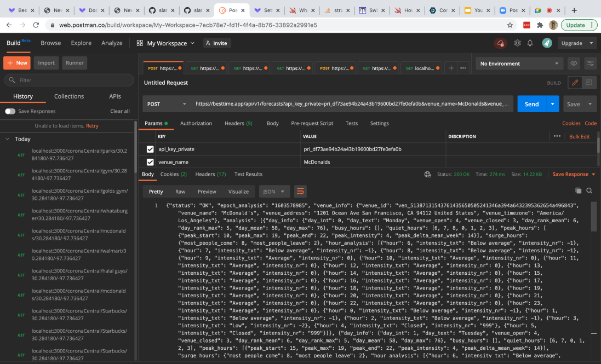
Task: Open the Runner button
Action: point(75,63)
